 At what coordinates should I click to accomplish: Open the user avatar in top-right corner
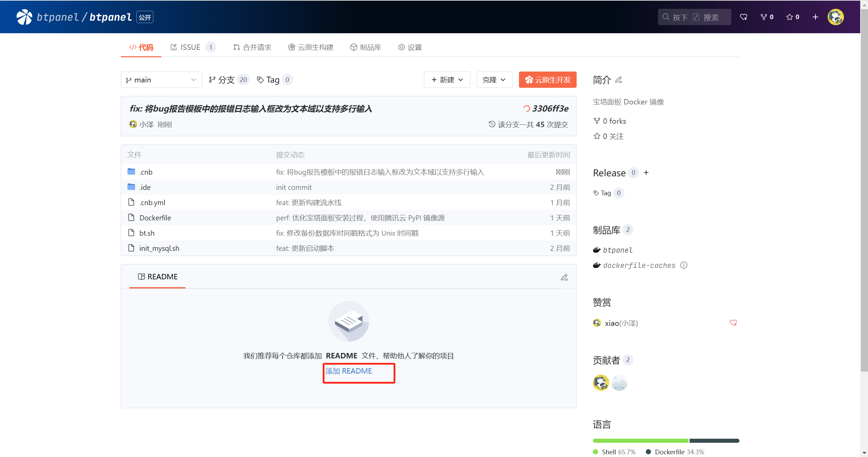tap(835, 17)
